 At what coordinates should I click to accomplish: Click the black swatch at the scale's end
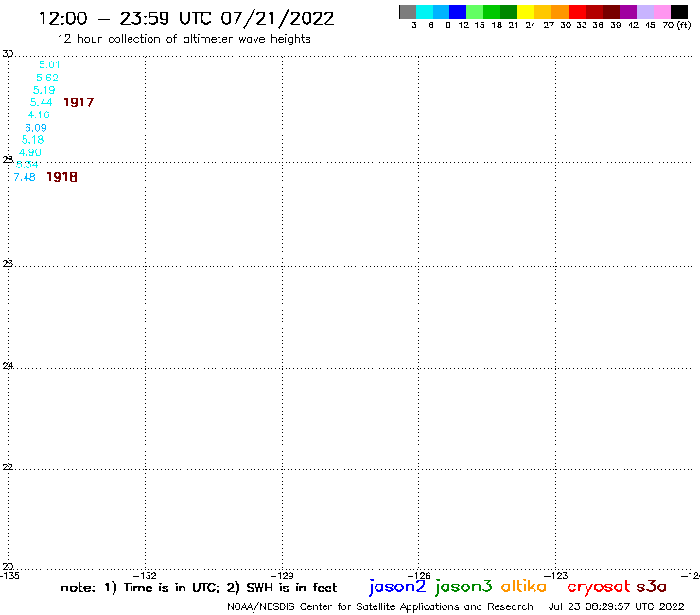[x=678, y=11]
